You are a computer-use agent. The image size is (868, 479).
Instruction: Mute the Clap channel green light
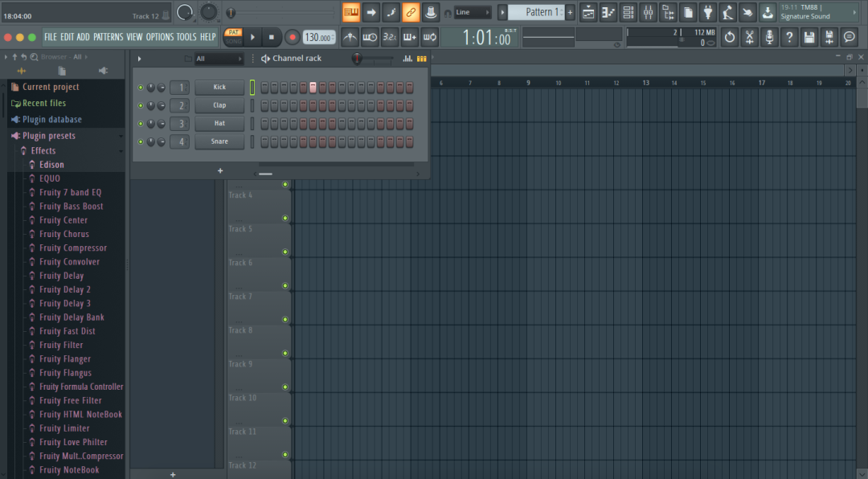tap(141, 105)
